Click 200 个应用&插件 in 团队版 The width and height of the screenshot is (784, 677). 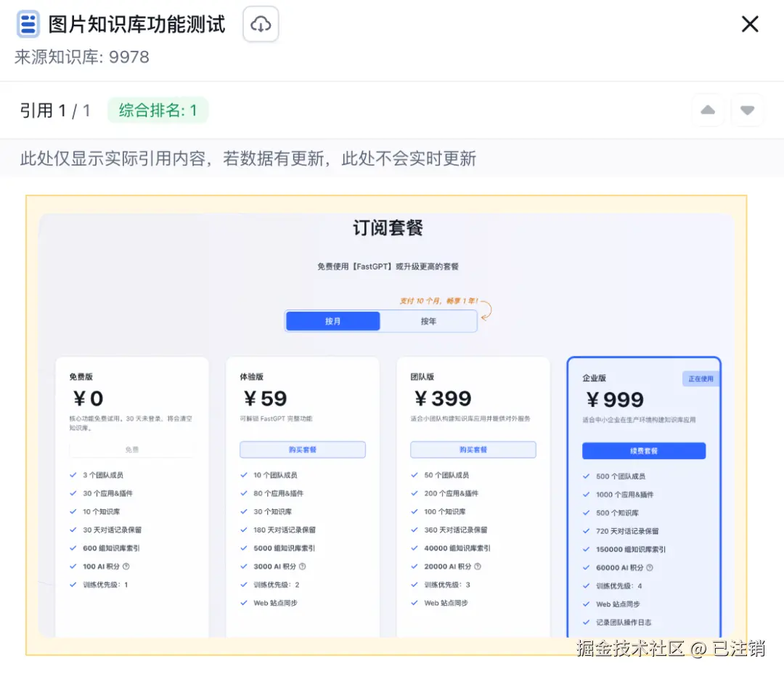pyautogui.click(x=451, y=493)
